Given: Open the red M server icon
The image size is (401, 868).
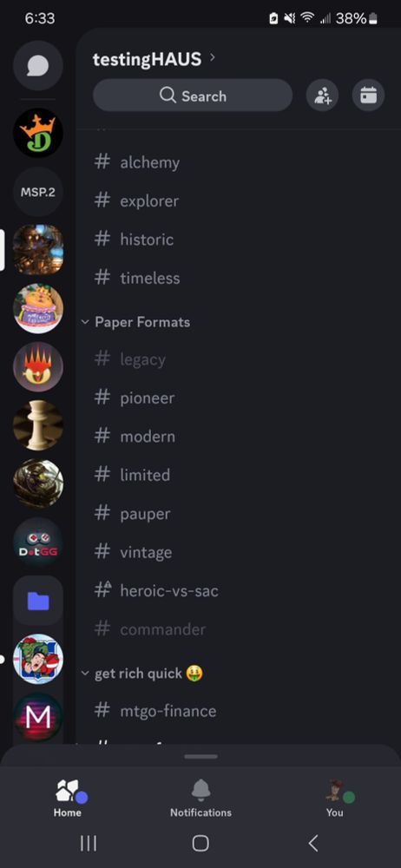Looking at the screenshot, I should coord(37,718).
